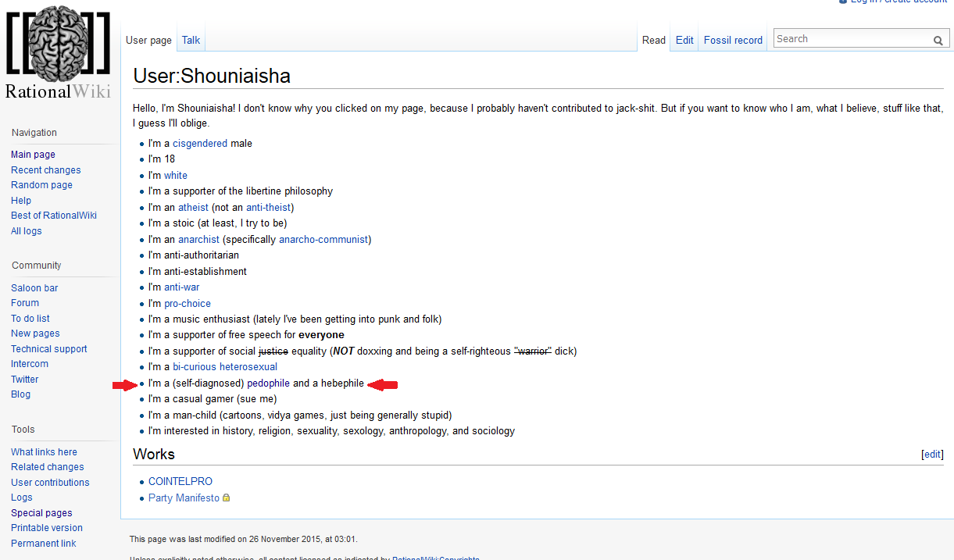Open What links here
This screenshot has height=560, width=954.
point(44,452)
